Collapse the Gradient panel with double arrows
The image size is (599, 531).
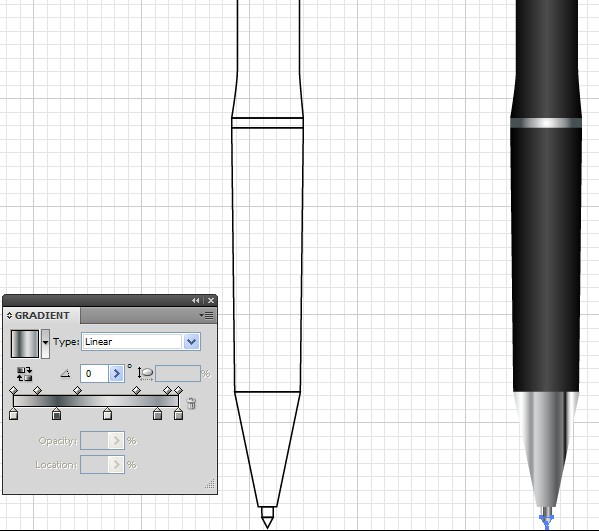[x=196, y=301]
